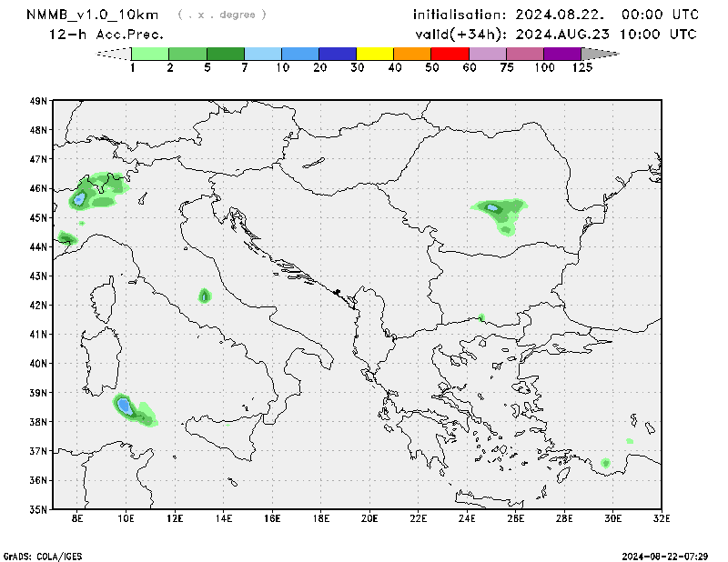Click the red 50–60 legend swatch
Image resolution: width=728 pixels, height=562 pixels.
click(x=450, y=54)
